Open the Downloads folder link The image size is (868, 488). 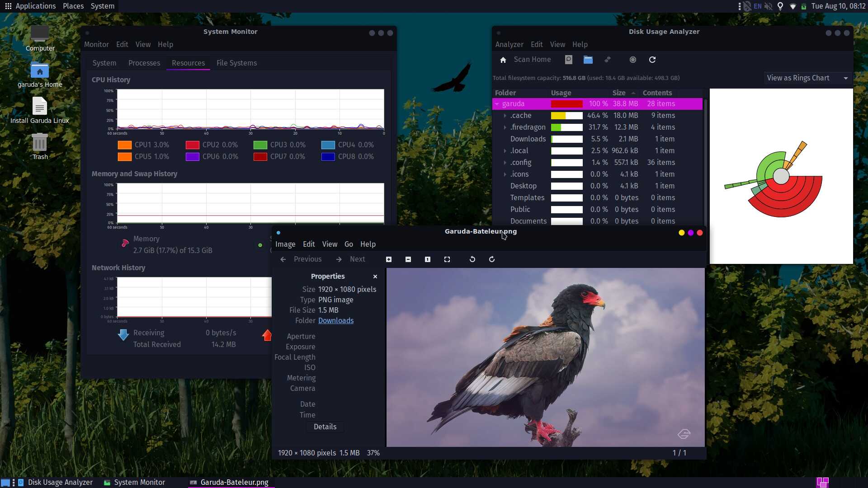click(335, 321)
